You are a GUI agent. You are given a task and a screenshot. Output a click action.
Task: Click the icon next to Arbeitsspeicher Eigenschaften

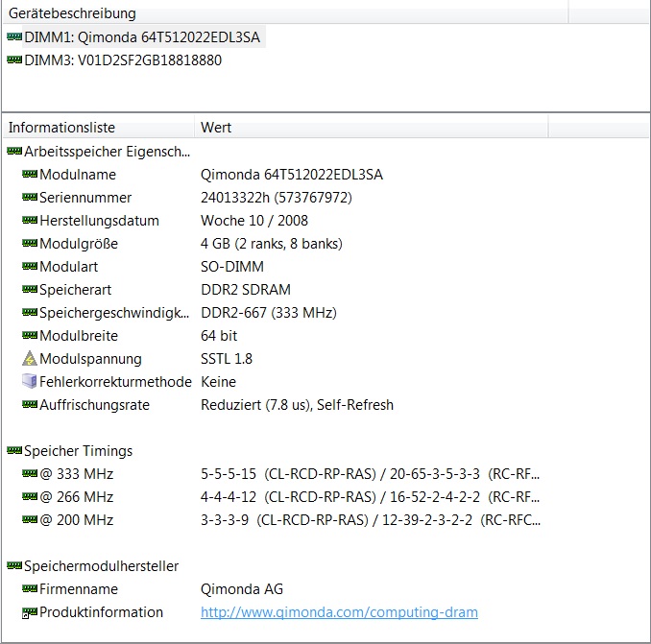tap(14, 151)
